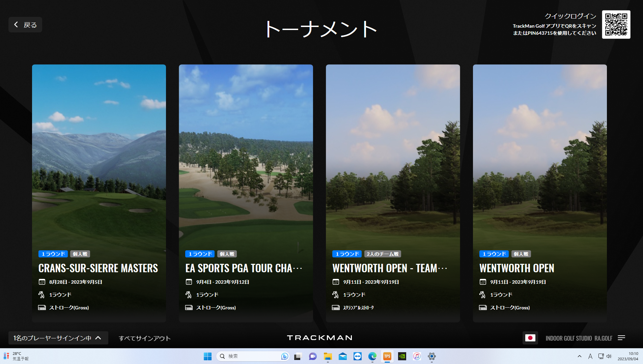This screenshot has width=643, height=364.
Task: Click the golfer icon on Wentworth Open card
Action: click(482, 295)
